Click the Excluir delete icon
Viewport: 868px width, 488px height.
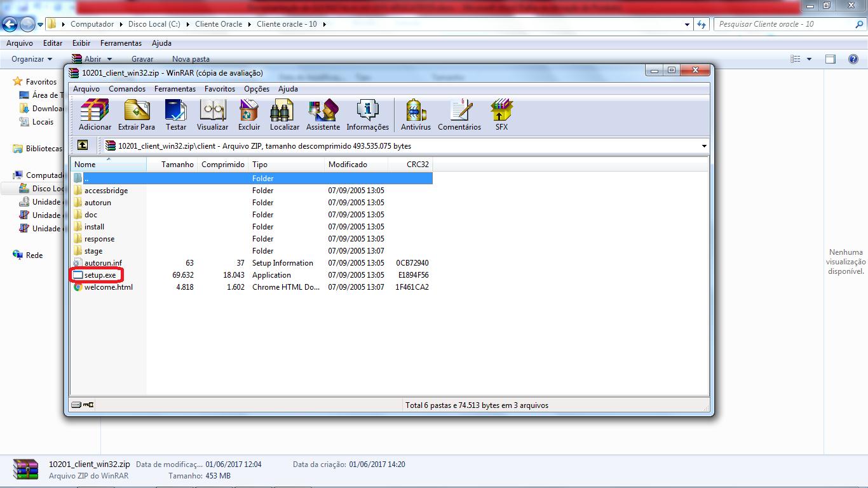pos(249,115)
